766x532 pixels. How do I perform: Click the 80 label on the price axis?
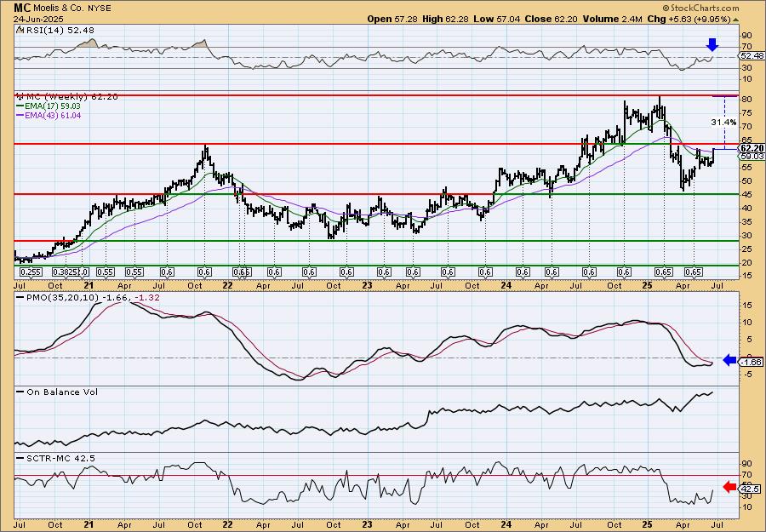pyautogui.click(x=747, y=100)
